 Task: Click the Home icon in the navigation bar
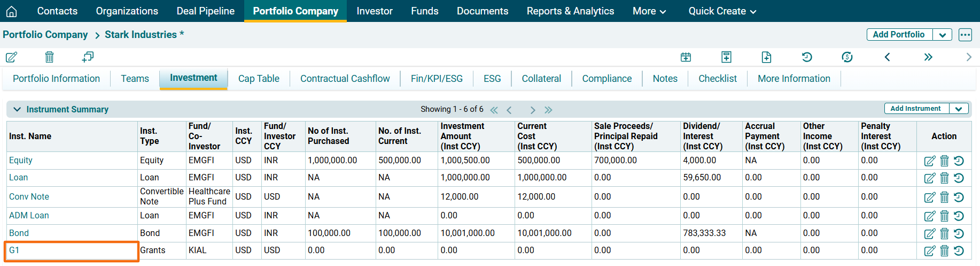11,11
